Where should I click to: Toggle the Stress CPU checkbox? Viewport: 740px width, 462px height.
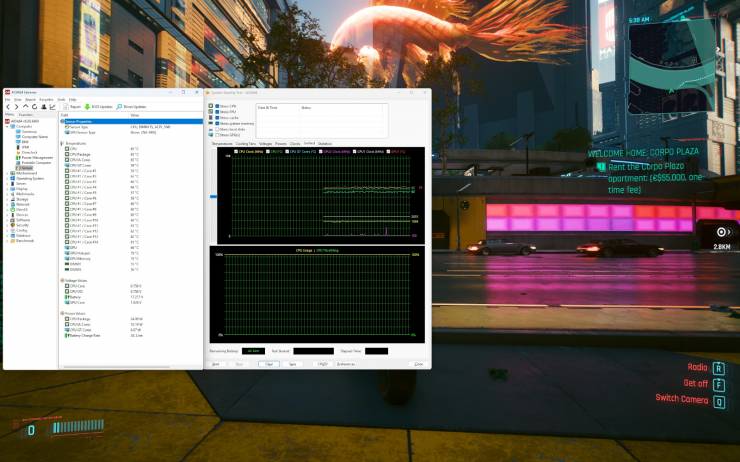coord(217,106)
